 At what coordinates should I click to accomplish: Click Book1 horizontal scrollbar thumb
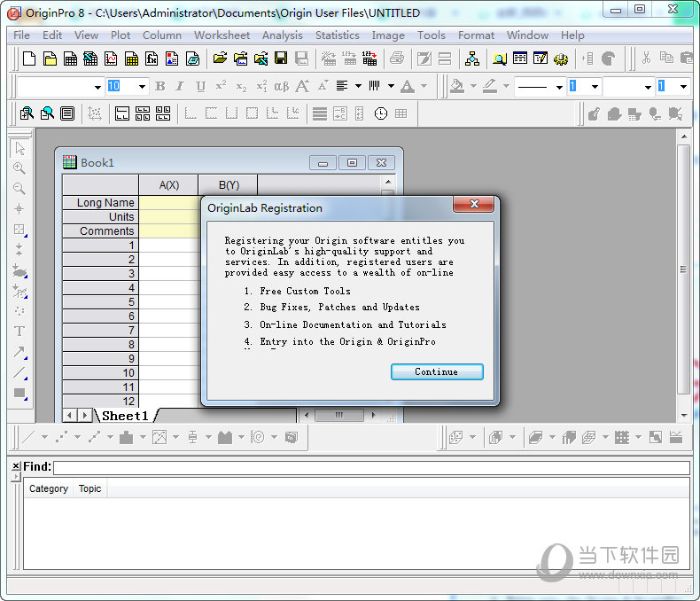click(339, 415)
